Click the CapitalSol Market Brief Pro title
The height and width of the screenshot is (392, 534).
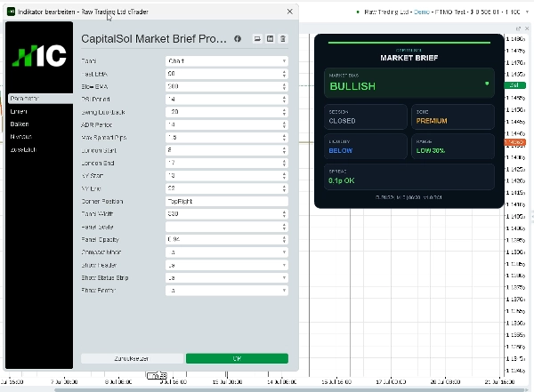click(154, 39)
